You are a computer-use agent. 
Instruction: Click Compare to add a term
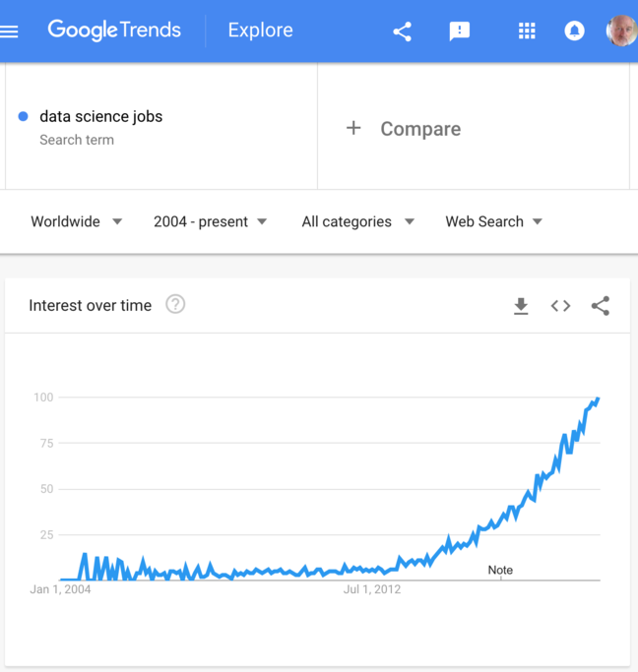tap(404, 129)
